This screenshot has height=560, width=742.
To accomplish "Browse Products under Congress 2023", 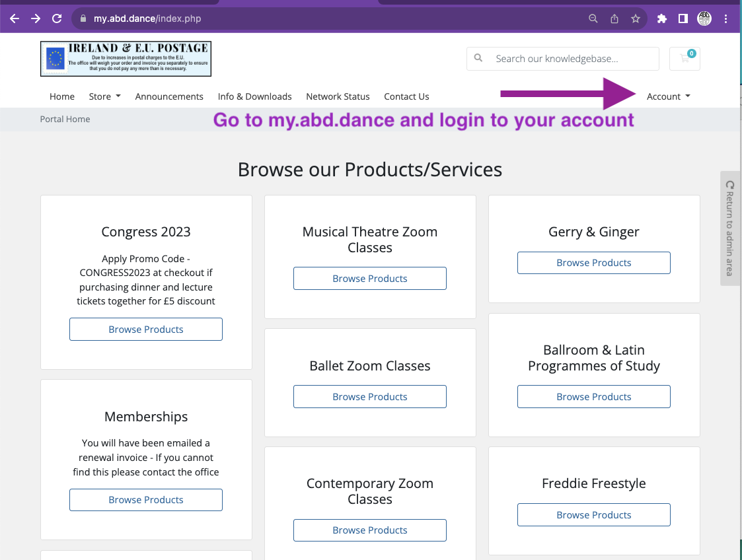I will click(x=146, y=329).
